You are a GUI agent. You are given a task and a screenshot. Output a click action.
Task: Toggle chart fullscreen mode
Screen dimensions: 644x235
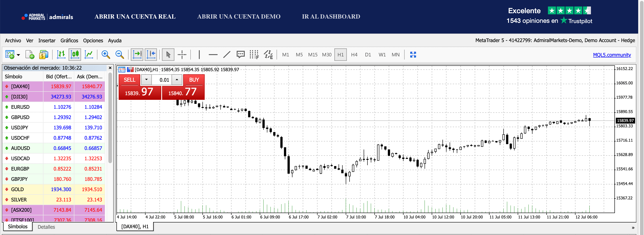tap(413, 55)
